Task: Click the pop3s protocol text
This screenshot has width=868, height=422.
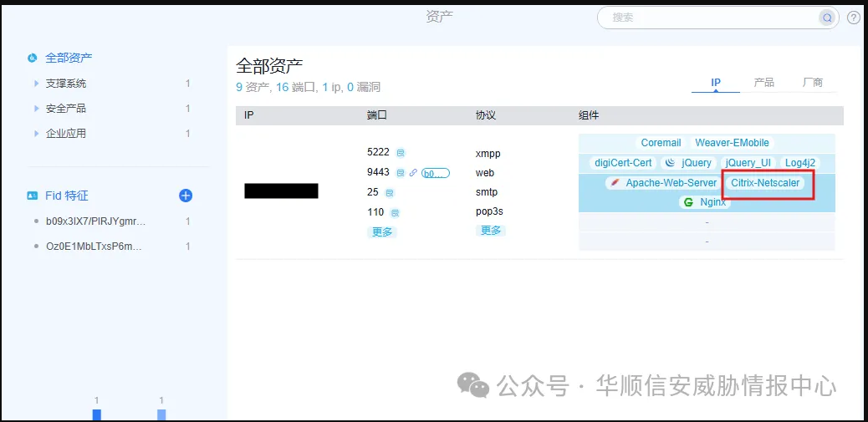Action: [489, 211]
